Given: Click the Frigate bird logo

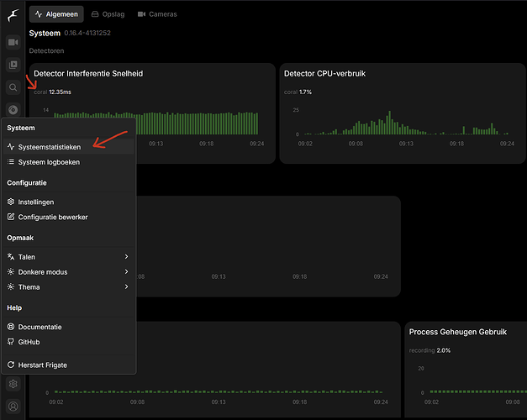Looking at the screenshot, I should (13, 14).
